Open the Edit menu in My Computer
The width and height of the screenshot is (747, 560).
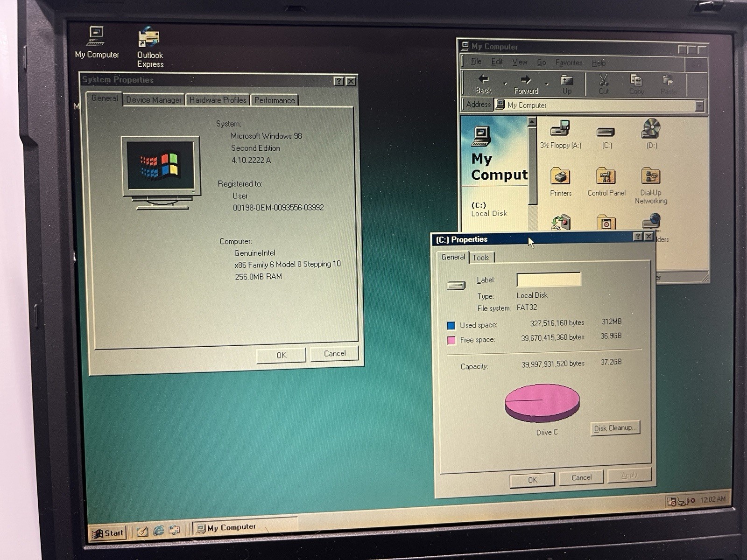click(497, 62)
